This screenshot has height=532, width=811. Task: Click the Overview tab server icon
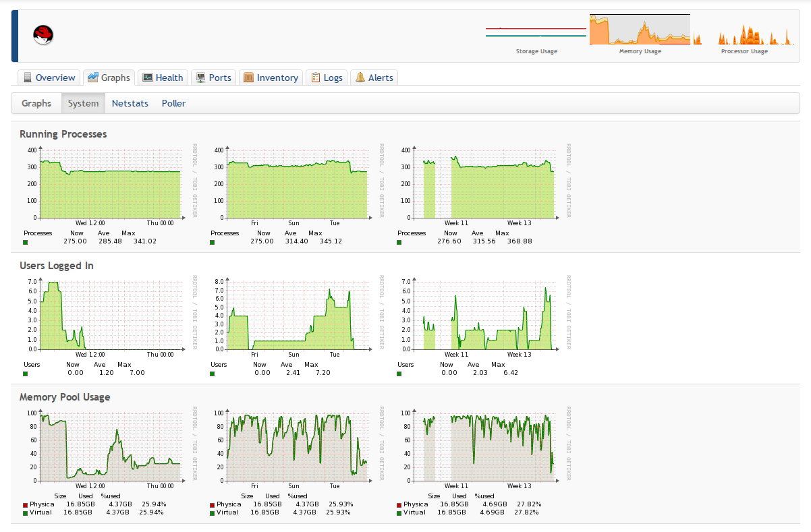(x=28, y=78)
